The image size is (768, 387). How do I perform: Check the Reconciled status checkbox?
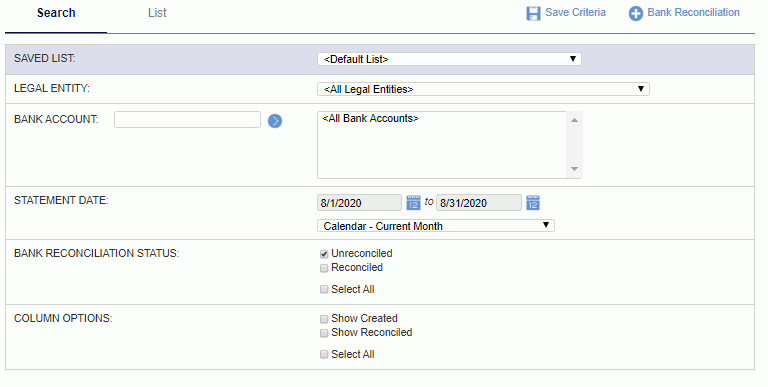pos(324,268)
